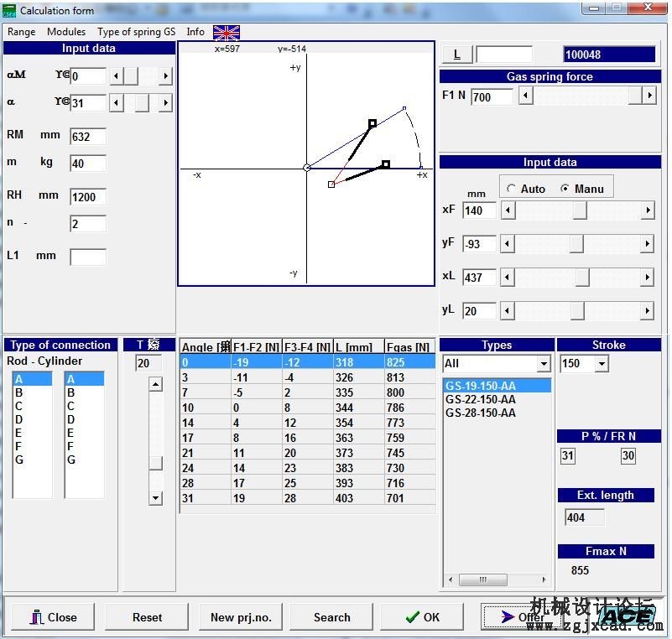Screen dimensions: 672x639
Task: Click right arrow of α angle scrollbar
Action: click(165, 103)
